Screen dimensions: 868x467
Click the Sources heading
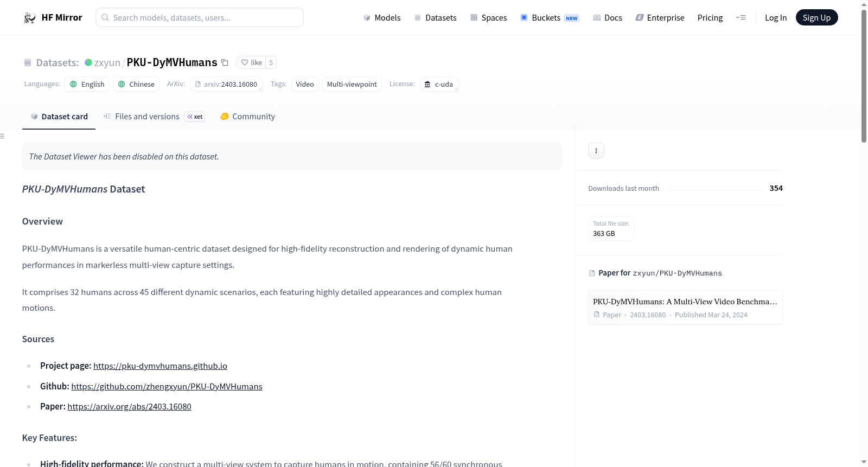(38, 339)
